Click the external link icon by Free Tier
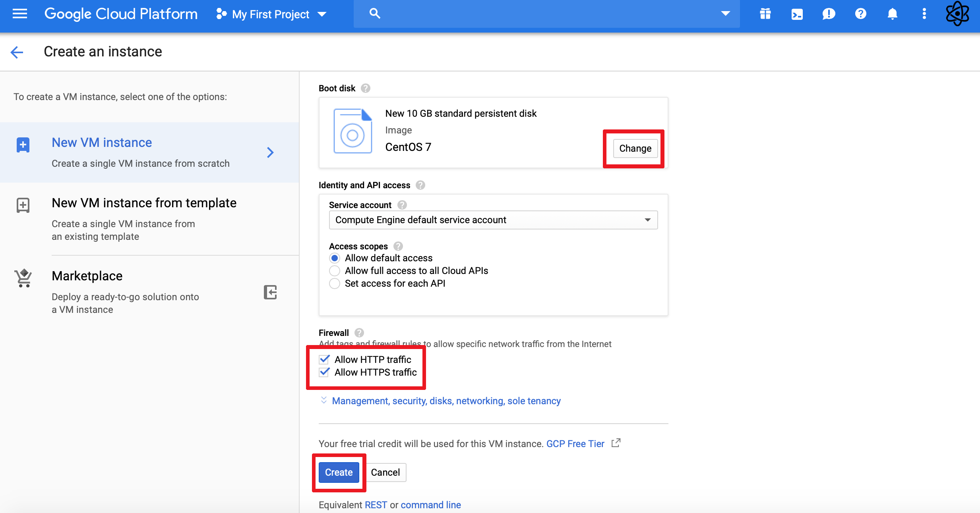This screenshot has width=980, height=513. 616,443
